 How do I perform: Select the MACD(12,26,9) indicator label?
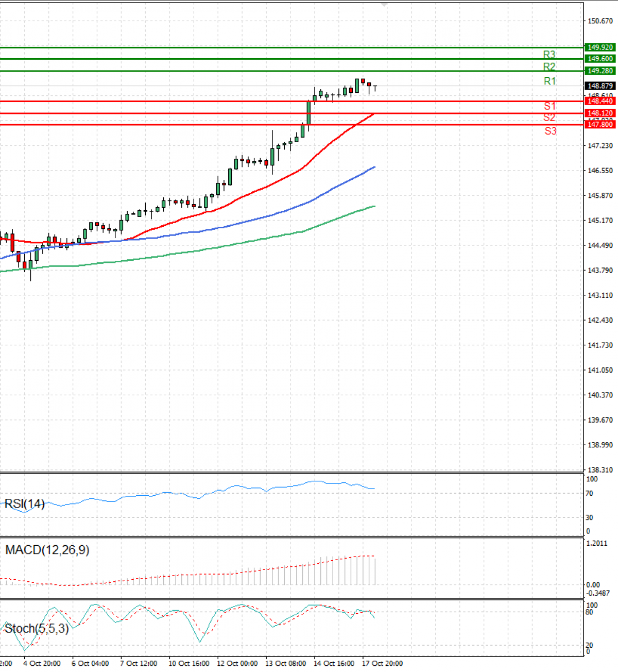(47, 550)
